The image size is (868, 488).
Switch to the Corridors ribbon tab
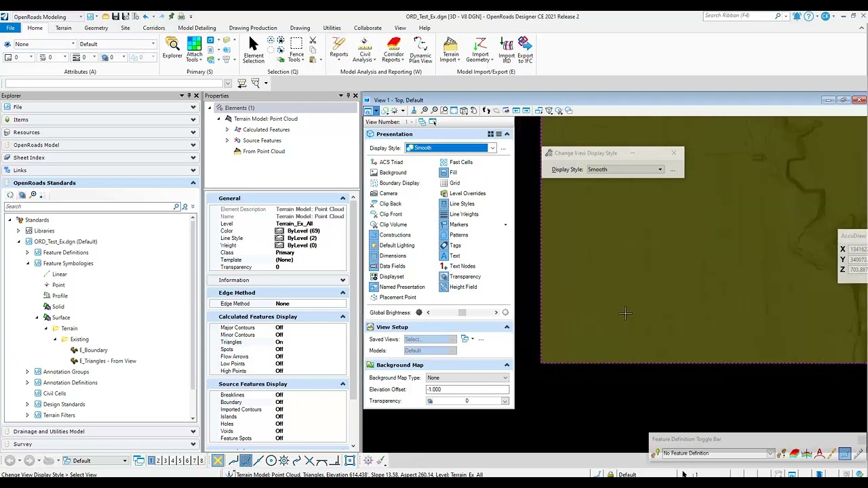click(x=154, y=28)
